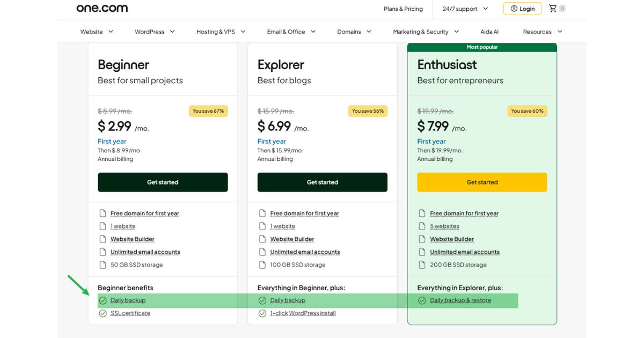Open Plans & Pricing page
Image resolution: width=644 pixels, height=338 pixels.
403,9
